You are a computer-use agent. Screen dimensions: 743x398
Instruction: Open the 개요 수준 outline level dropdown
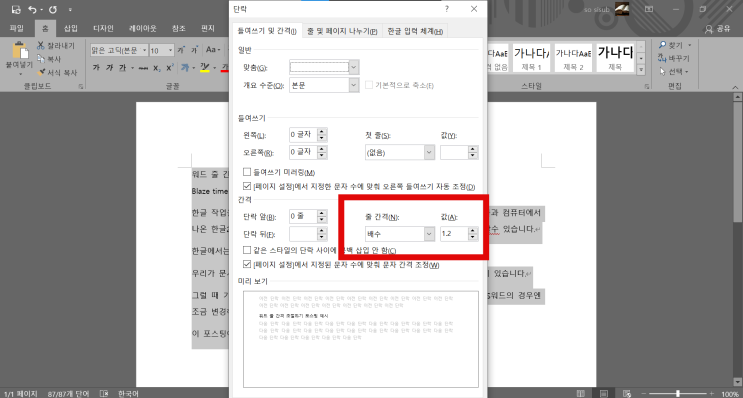354,85
